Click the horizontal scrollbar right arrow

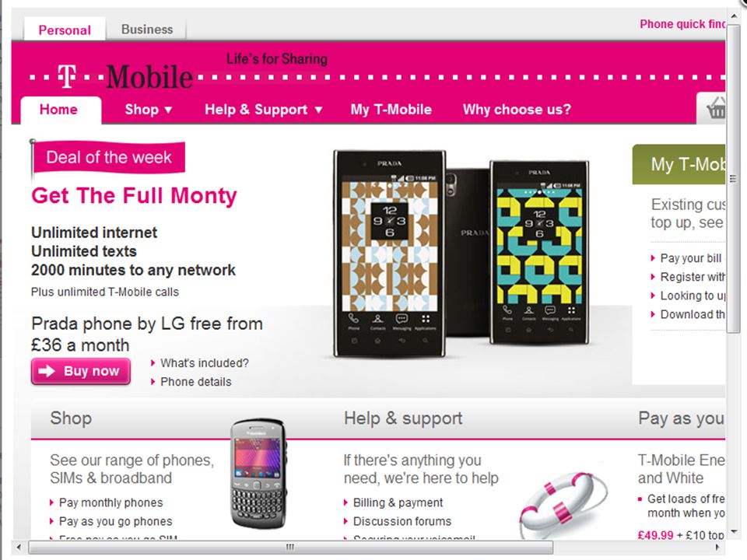pos(717,547)
